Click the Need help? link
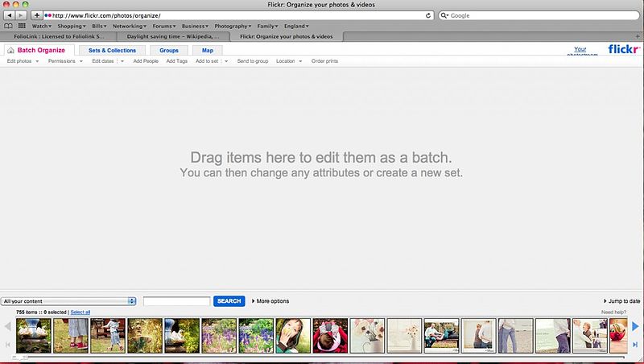 pos(613,312)
